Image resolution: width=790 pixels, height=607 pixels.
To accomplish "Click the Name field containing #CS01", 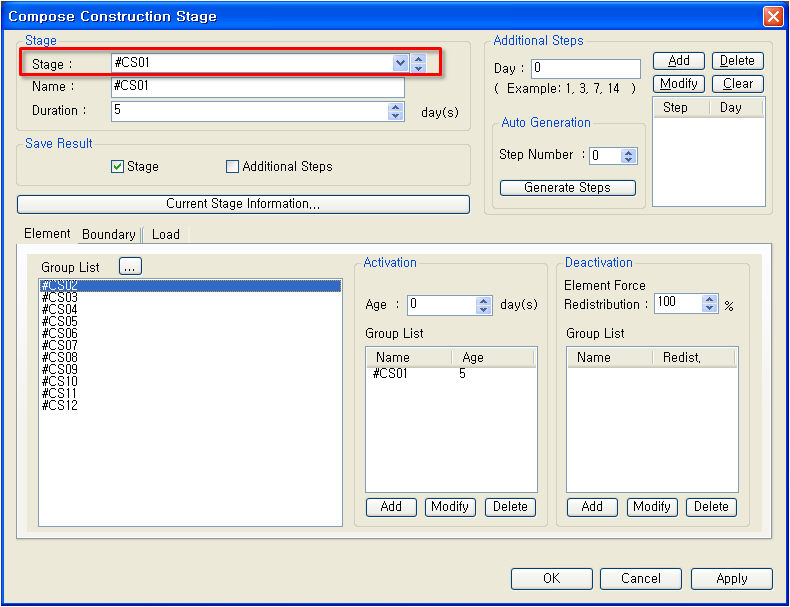I will pyautogui.click(x=257, y=87).
